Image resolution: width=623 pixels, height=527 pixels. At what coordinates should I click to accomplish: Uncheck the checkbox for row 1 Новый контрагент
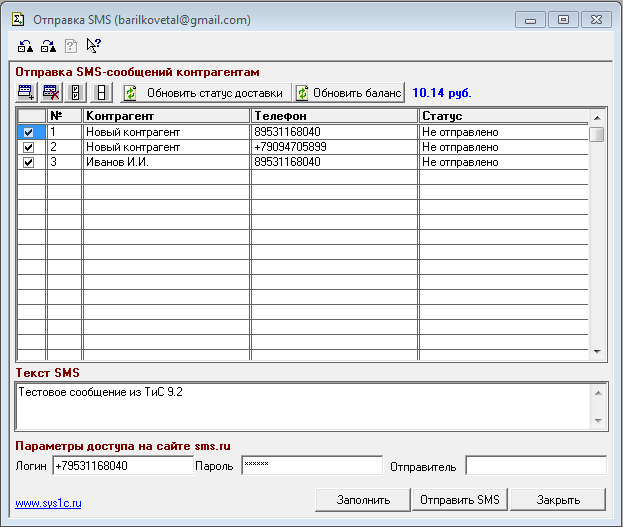tap(29, 132)
